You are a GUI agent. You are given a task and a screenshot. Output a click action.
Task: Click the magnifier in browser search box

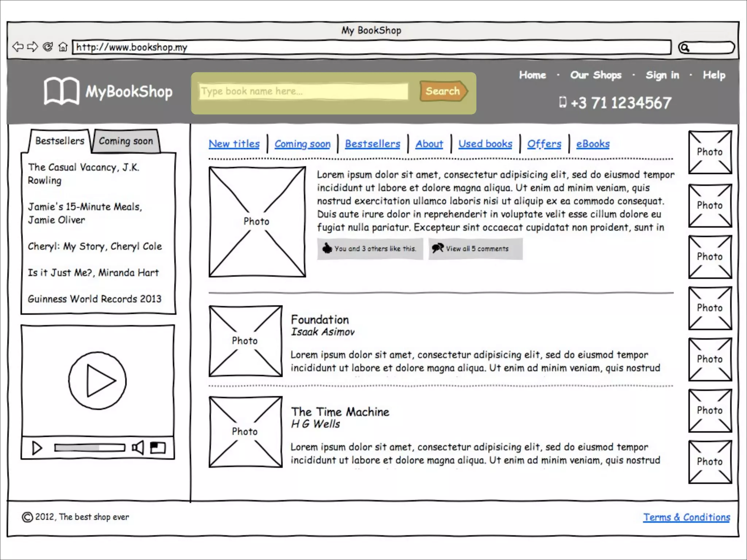tap(685, 48)
